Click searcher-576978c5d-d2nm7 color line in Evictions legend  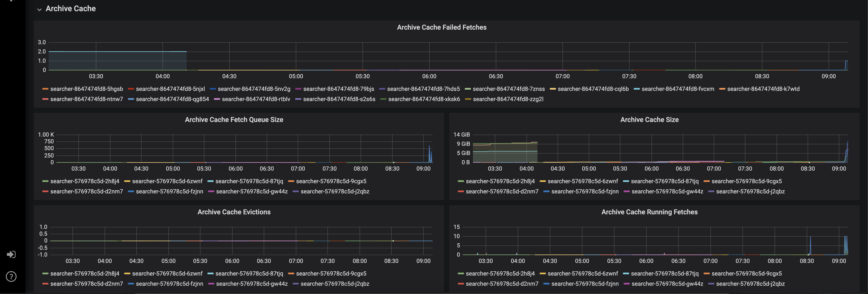[x=45, y=284]
